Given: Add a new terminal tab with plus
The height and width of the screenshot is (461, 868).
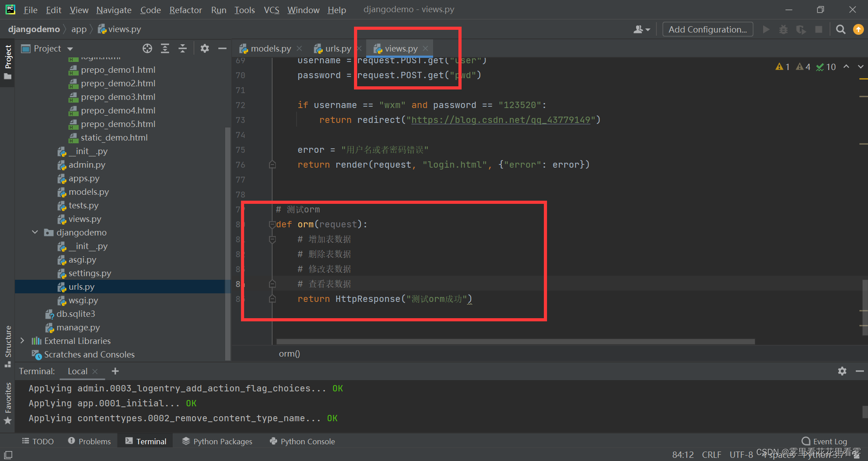Looking at the screenshot, I should tap(115, 371).
